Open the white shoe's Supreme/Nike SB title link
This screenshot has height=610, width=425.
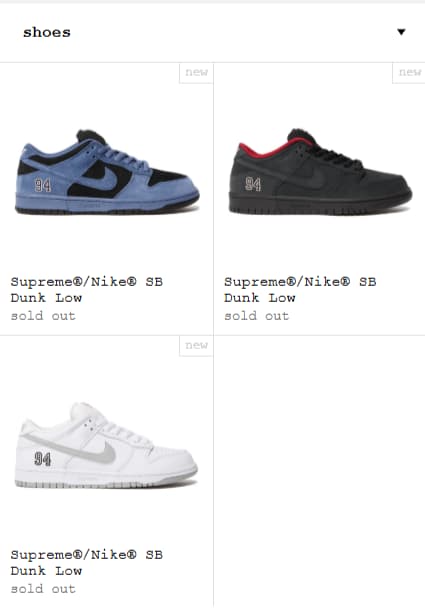[x=87, y=563]
